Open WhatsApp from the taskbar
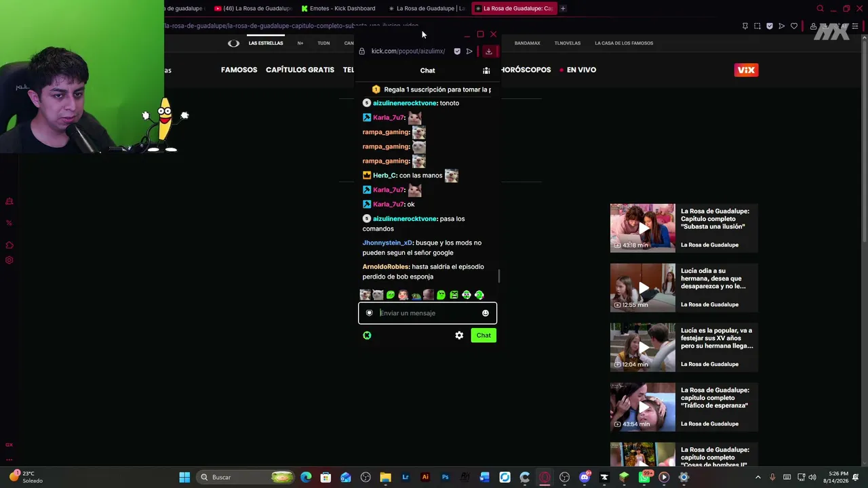Image resolution: width=868 pixels, height=488 pixels. pos(644,477)
